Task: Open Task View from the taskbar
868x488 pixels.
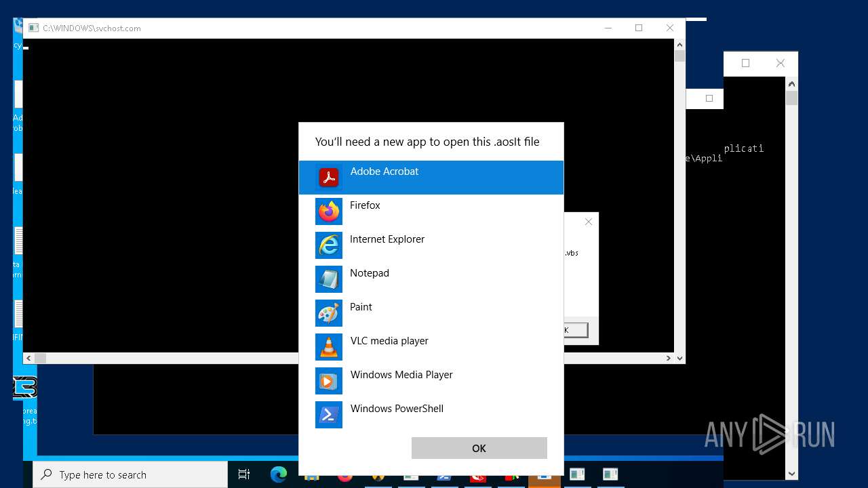Action: click(244, 475)
